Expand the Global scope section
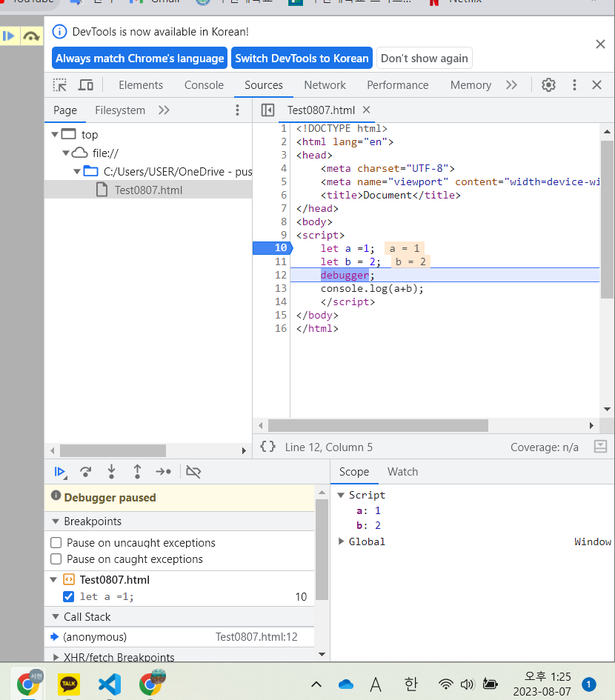 (x=341, y=541)
